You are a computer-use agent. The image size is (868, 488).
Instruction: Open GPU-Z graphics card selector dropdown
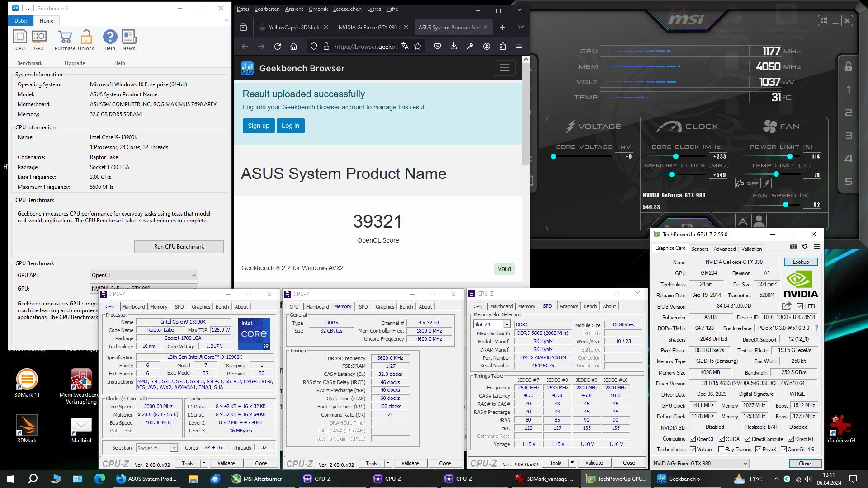click(700, 463)
